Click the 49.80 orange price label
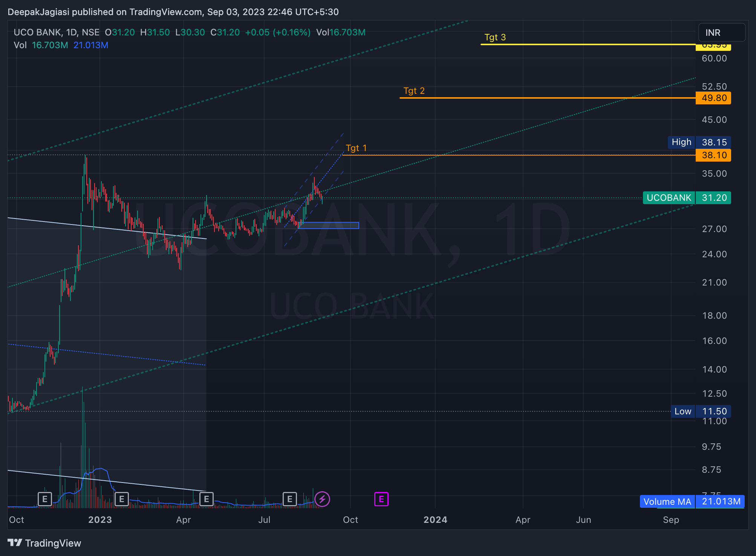The height and width of the screenshot is (556, 756). click(x=713, y=98)
